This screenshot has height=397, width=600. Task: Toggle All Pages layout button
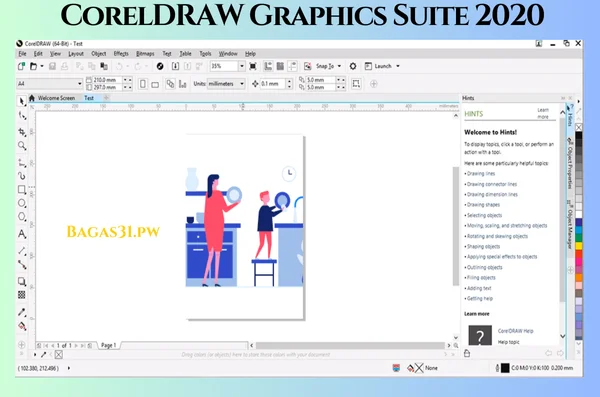click(170, 84)
